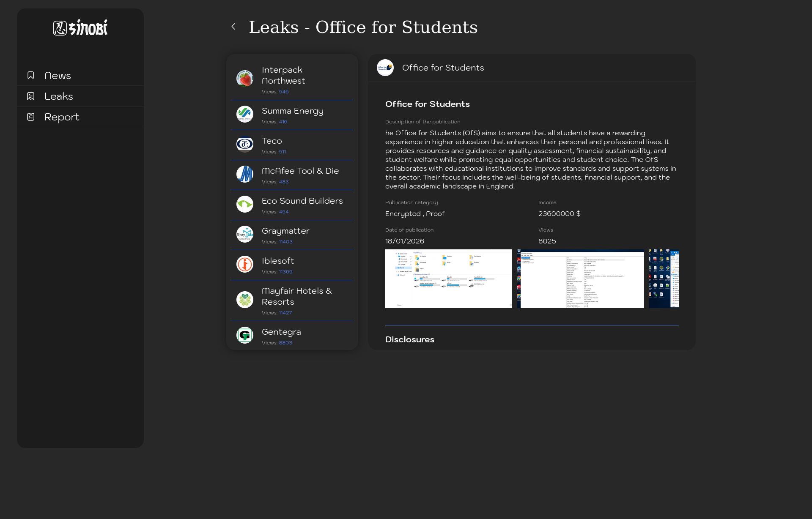Open Mayfair Hotels & Resorts entry
The height and width of the screenshot is (519, 812).
(296, 296)
